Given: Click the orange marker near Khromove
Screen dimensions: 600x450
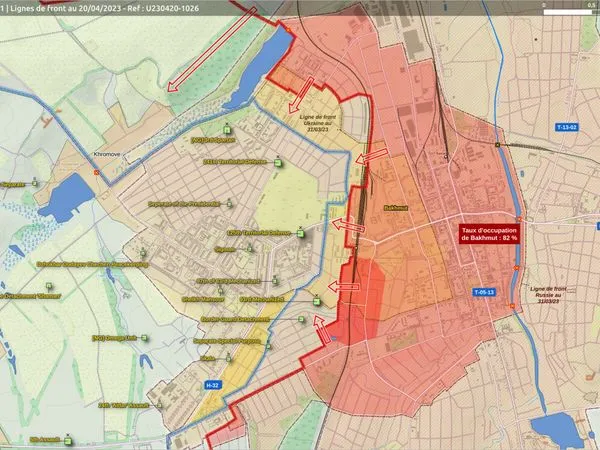Looking at the screenshot, I should pos(96,173).
